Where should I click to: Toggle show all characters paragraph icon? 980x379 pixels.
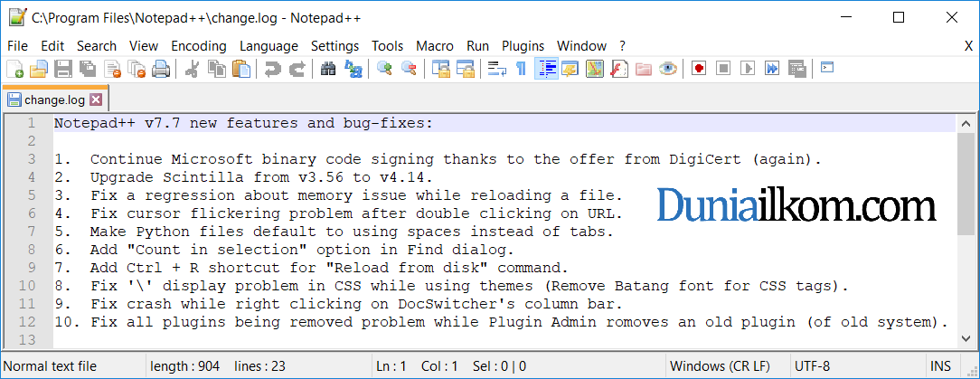coord(521,68)
